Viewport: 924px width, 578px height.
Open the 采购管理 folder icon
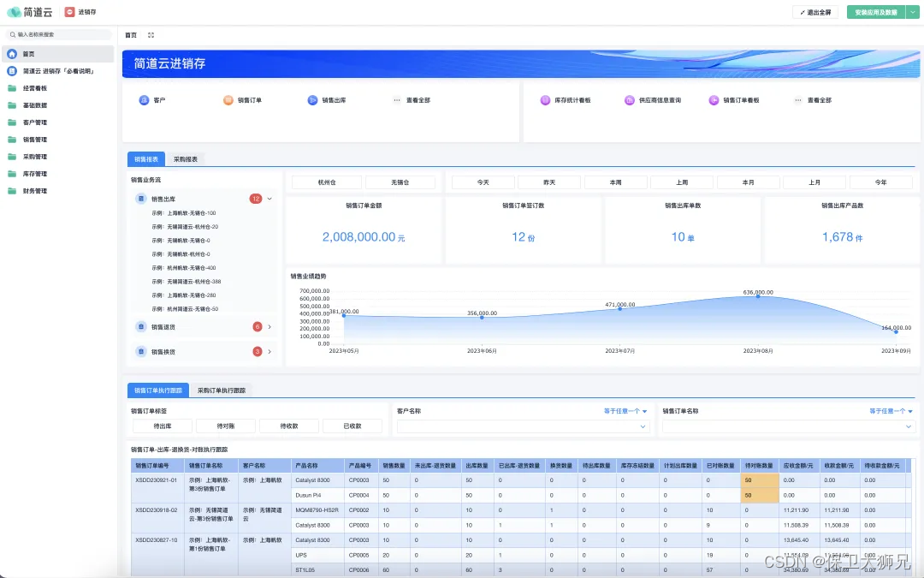coord(12,157)
